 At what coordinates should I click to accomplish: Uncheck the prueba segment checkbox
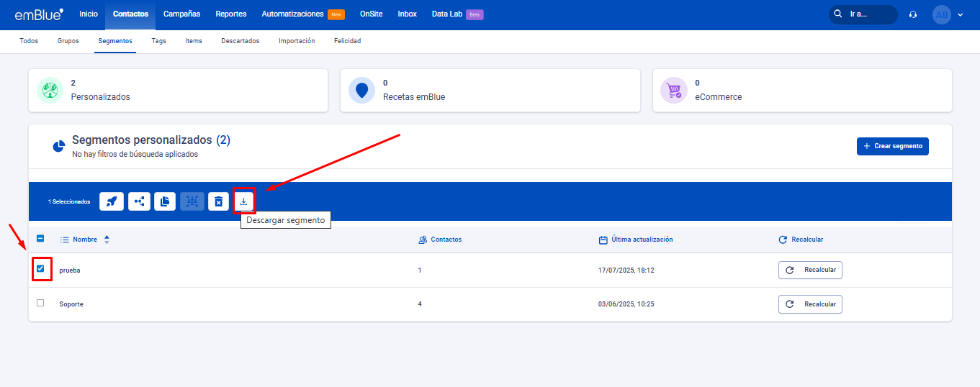(x=40, y=269)
